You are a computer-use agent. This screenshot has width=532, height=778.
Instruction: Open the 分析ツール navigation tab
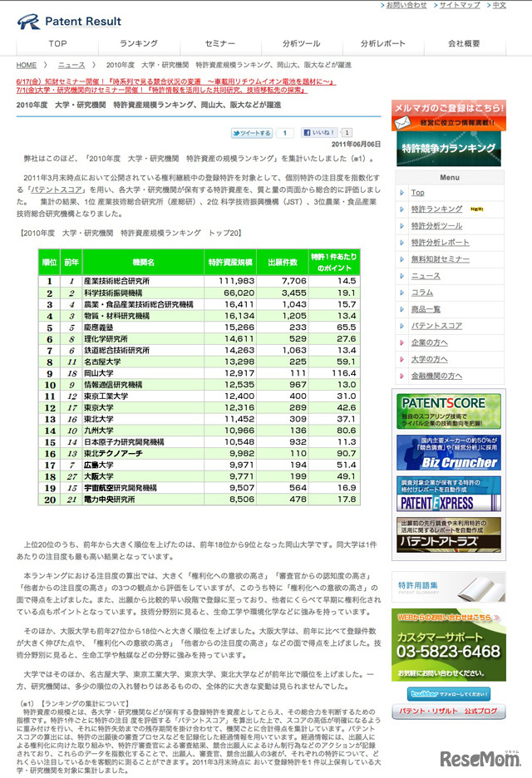tap(301, 44)
